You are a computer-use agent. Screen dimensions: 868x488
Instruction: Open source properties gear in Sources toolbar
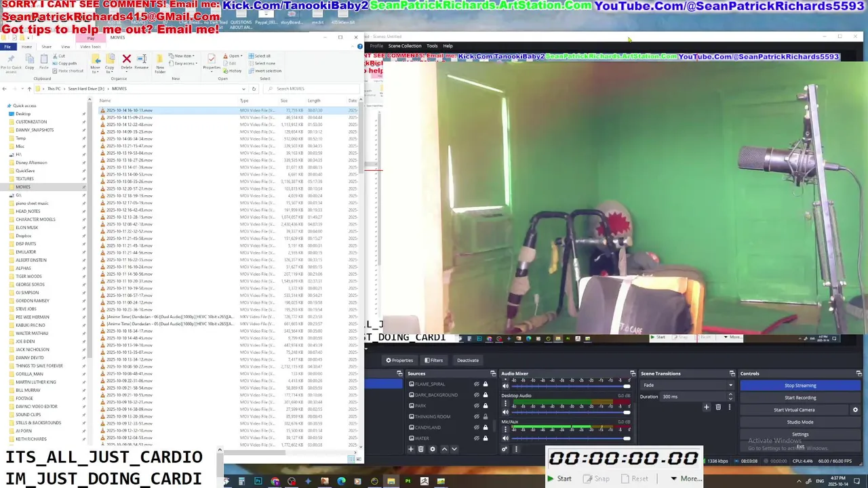(433, 449)
